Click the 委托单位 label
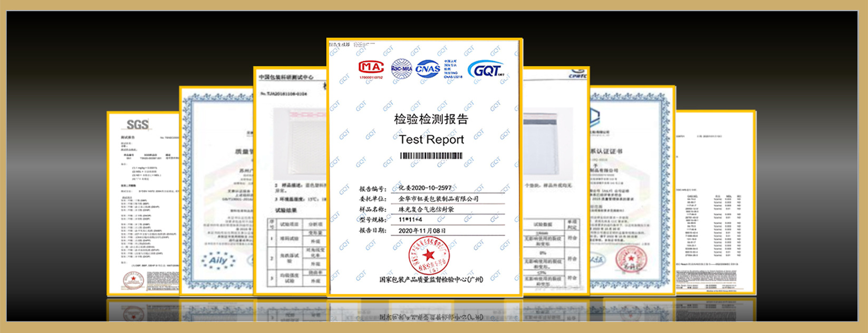 point(373,199)
